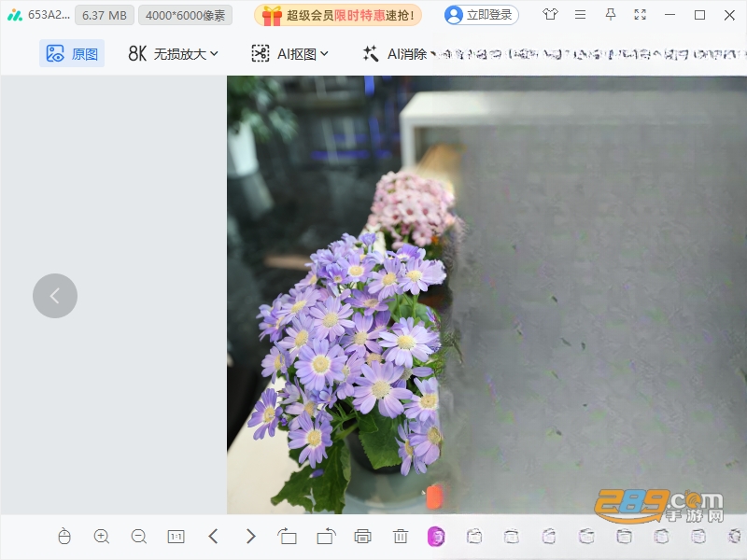This screenshot has height=560, width=747.
Task: Click the app logo icon in title bar
Action: tap(15, 15)
